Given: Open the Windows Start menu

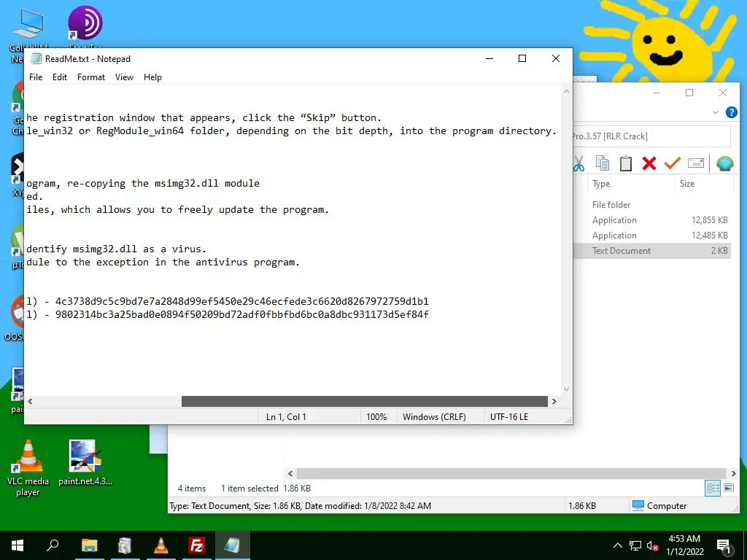Looking at the screenshot, I should pos(18,545).
